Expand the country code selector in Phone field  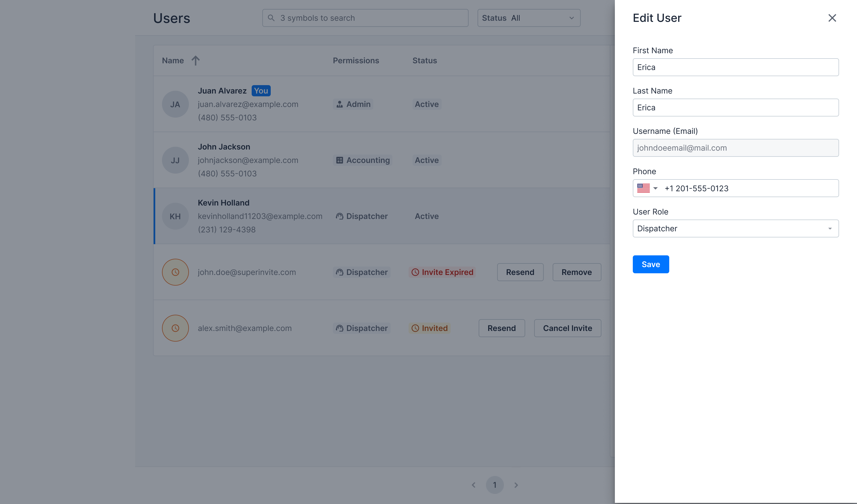656,188
